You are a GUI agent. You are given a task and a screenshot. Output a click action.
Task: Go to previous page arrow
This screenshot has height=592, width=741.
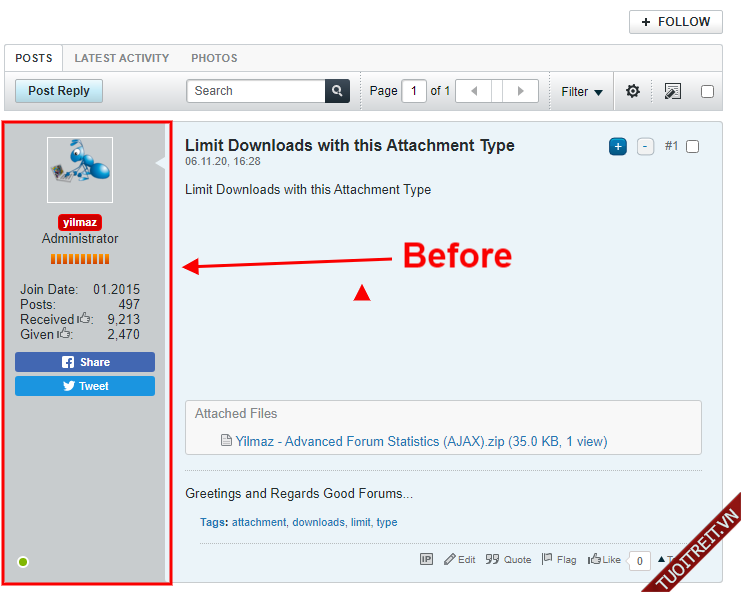(474, 91)
